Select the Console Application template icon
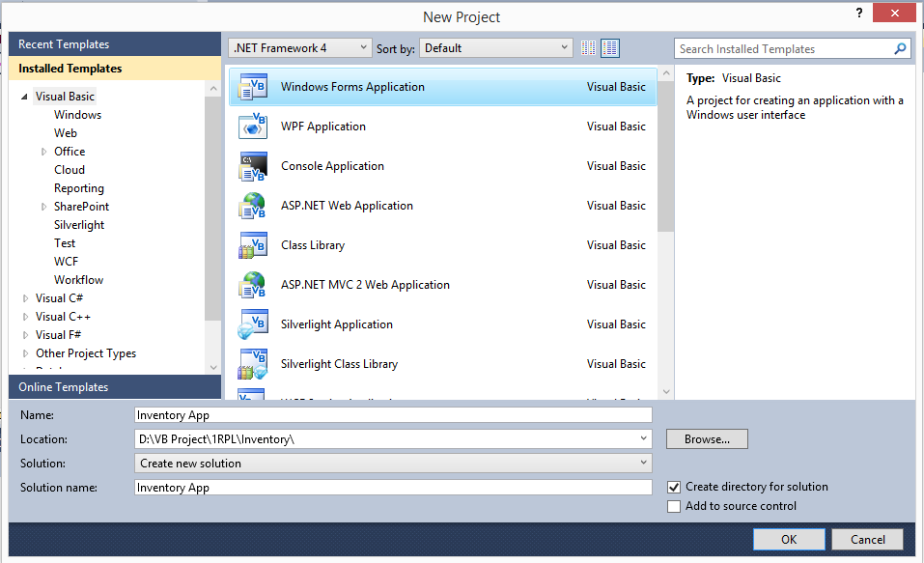The image size is (924, 563). pos(252,165)
